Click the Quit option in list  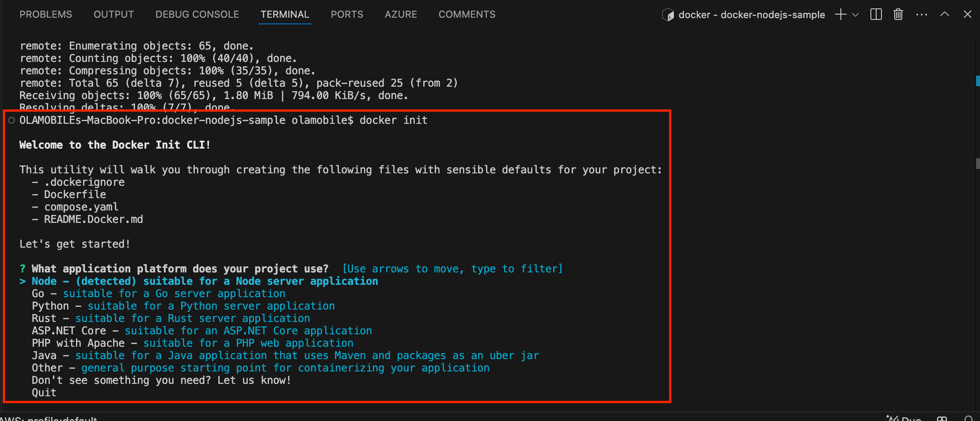click(44, 393)
